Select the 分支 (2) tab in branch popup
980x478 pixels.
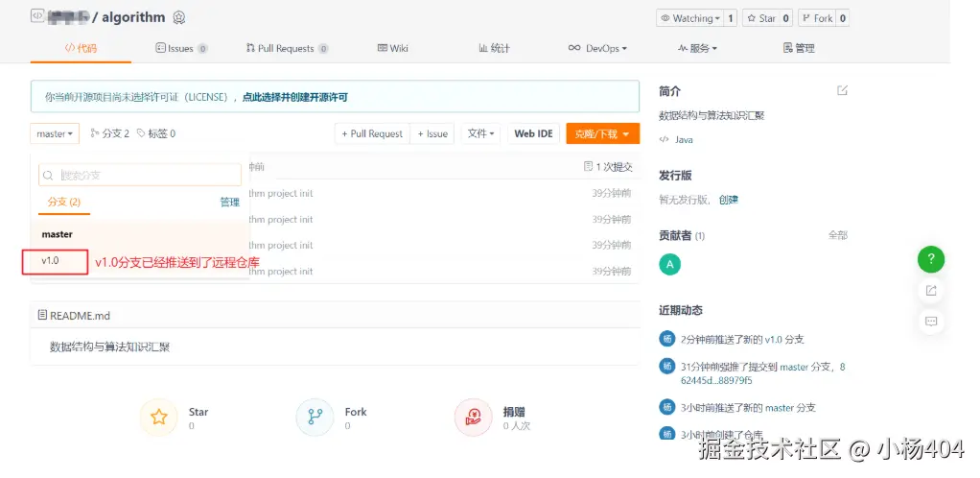click(x=64, y=203)
